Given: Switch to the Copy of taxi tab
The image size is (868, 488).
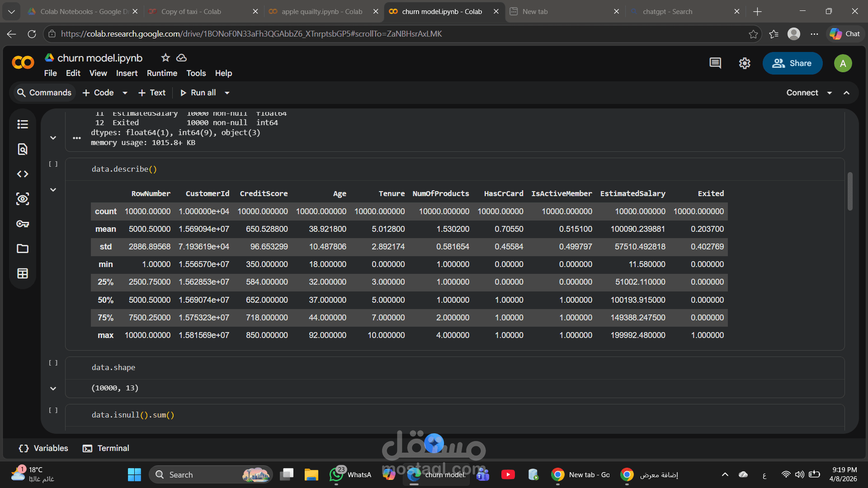Looking at the screenshot, I should 191,12.
